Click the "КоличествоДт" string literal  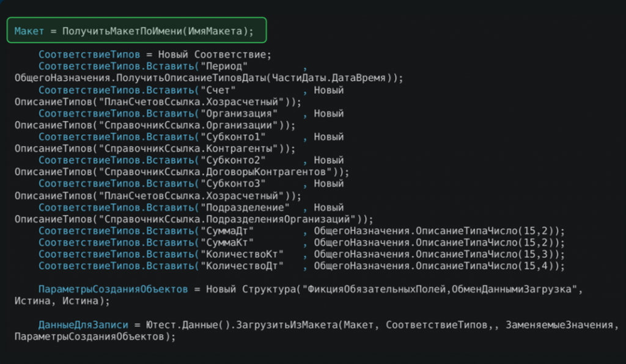pyautogui.click(x=242, y=266)
